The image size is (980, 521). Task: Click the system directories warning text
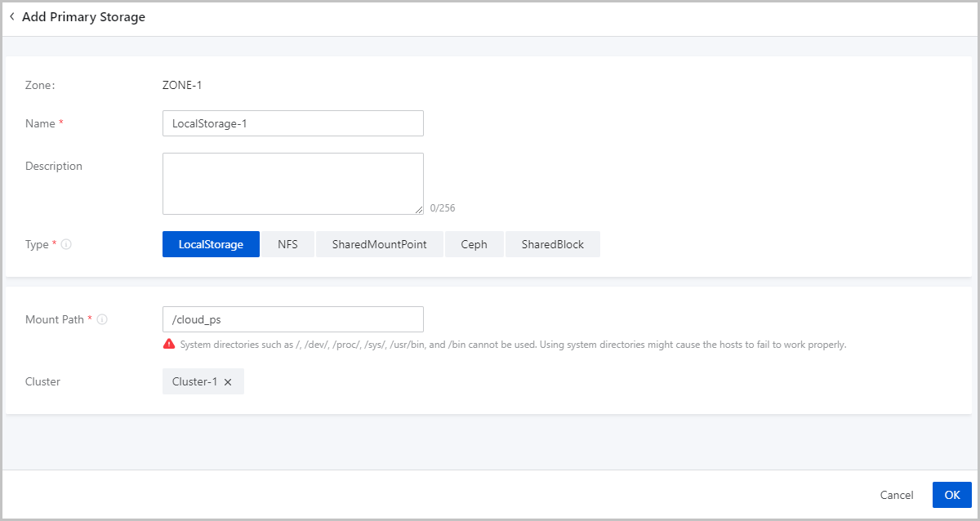[x=513, y=345]
